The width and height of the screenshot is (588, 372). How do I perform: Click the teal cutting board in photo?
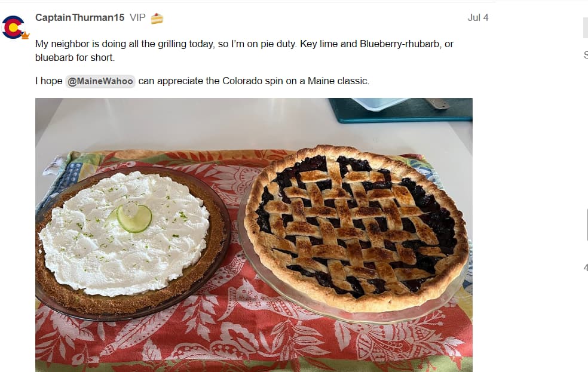point(400,110)
